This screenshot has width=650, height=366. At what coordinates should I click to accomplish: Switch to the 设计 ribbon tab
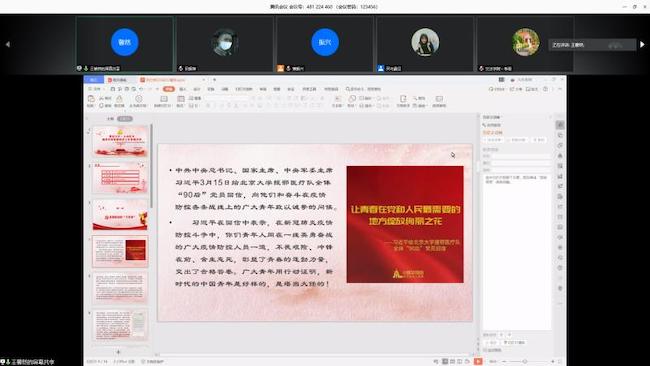pos(196,89)
